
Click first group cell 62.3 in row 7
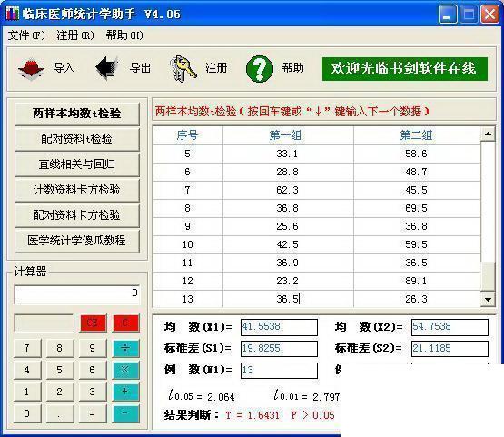pyautogui.click(x=288, y=191)
